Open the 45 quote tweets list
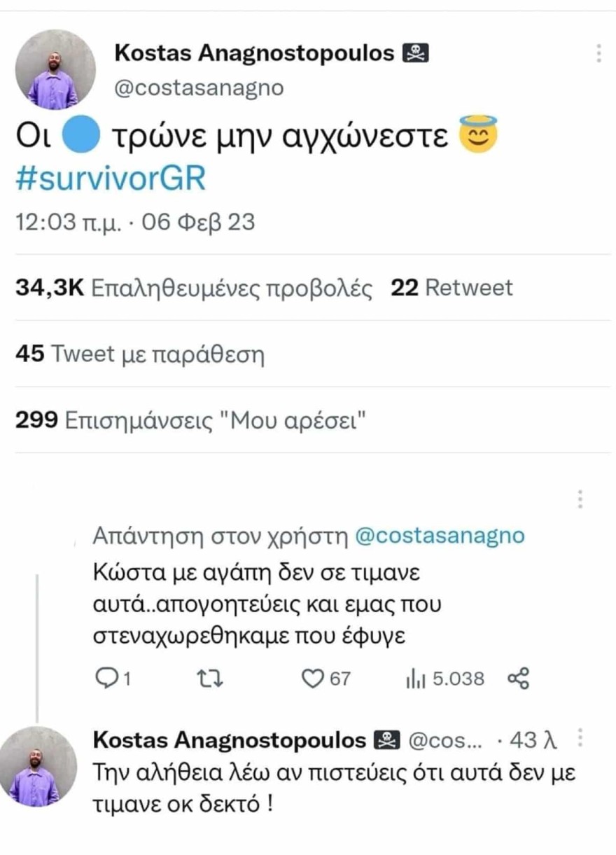The image size is (616, 855). [139, 353]
